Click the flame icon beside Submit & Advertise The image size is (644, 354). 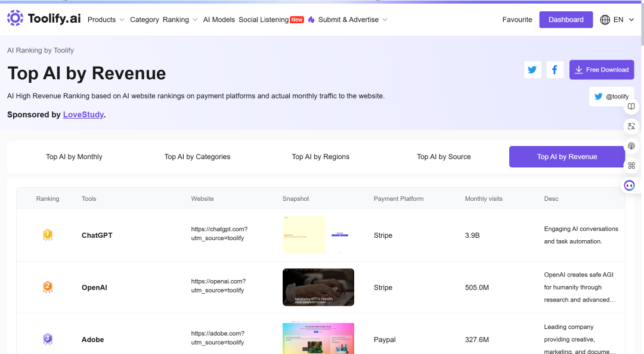click(311, 20)
